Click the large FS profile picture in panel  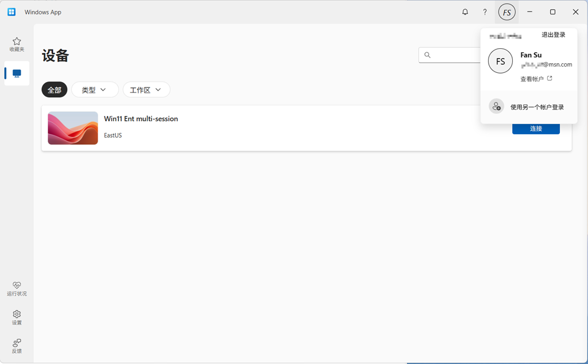500,61
